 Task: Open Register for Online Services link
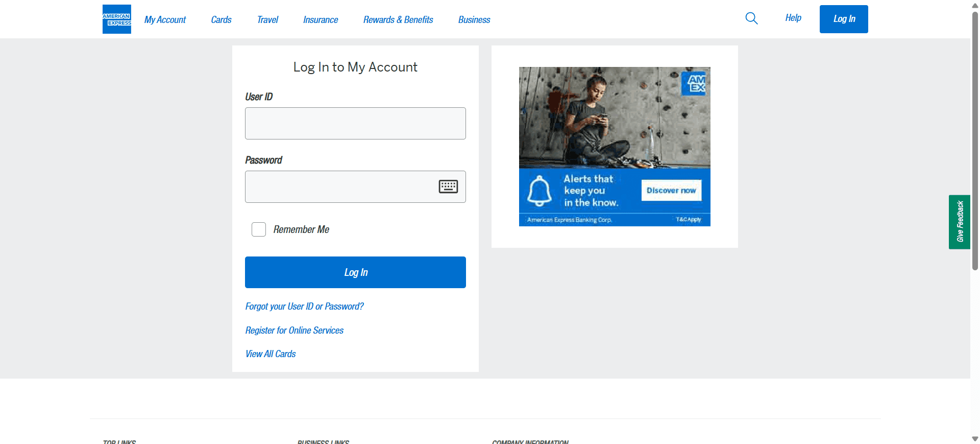click(x=295, y=330)
